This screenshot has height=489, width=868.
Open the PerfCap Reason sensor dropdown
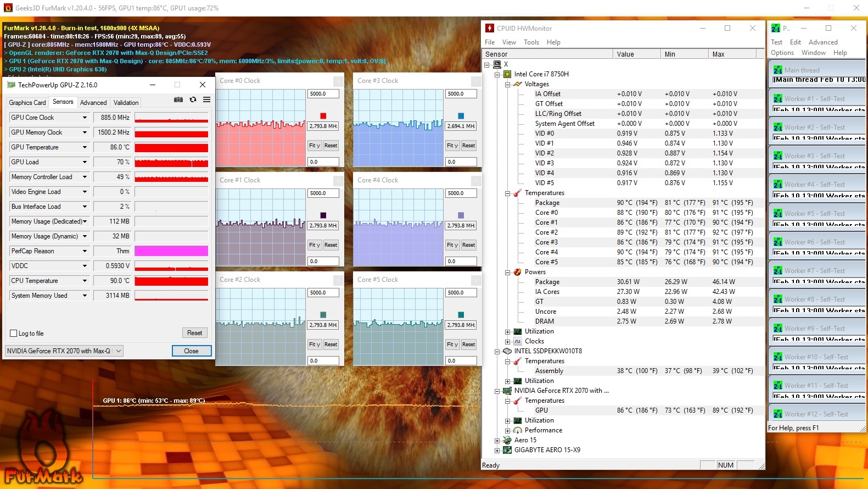(x=85, y=251)
